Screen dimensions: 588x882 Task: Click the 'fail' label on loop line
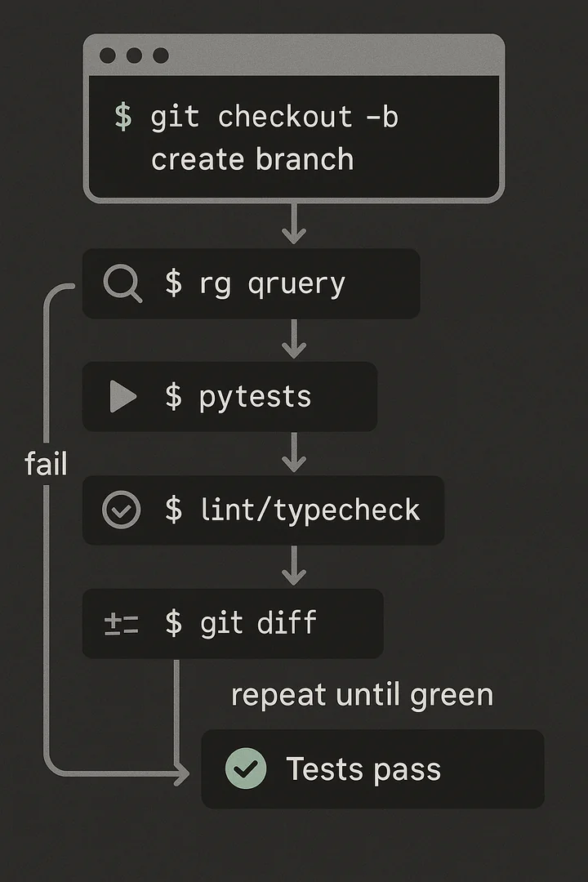pos(46,464)
